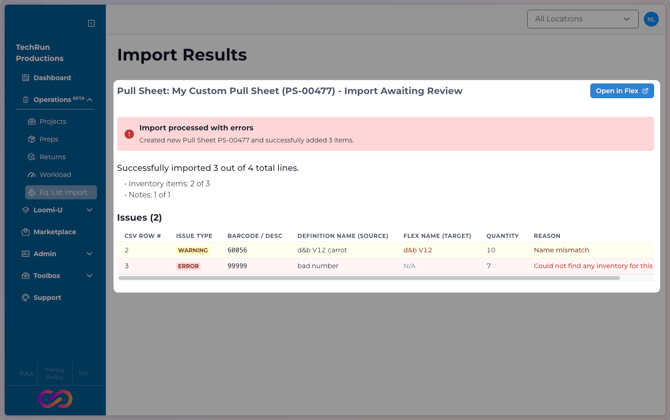Screen dimensions: 670x420
Task: Click the Eq. List Import icon
Action: tap(32, 192)
